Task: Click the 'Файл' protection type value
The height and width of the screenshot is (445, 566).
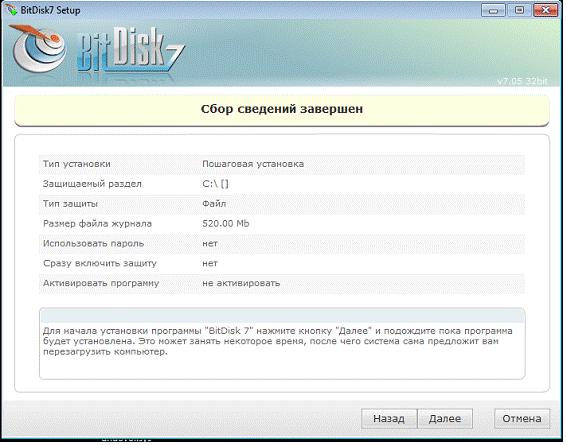Action: click(x=214, y=204)
